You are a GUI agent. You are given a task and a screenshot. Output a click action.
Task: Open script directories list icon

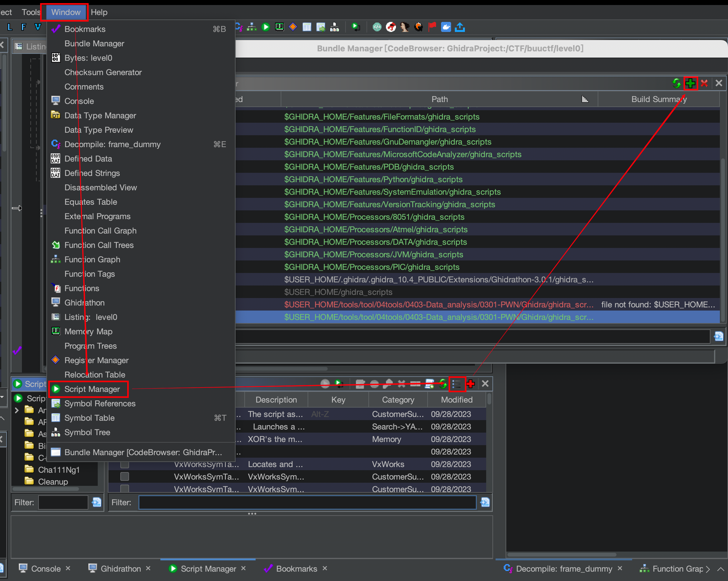pyautogui.click(x=456, y=384)
